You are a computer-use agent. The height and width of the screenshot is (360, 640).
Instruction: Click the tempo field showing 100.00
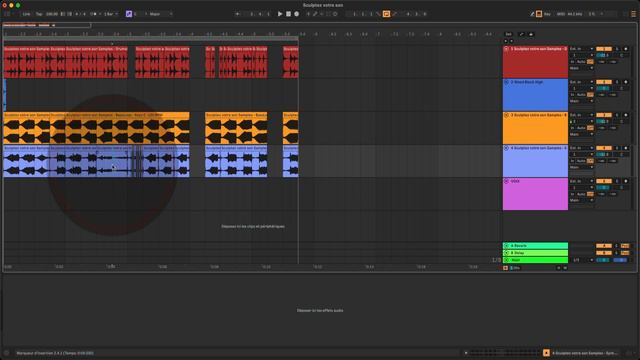coord(52,14)
